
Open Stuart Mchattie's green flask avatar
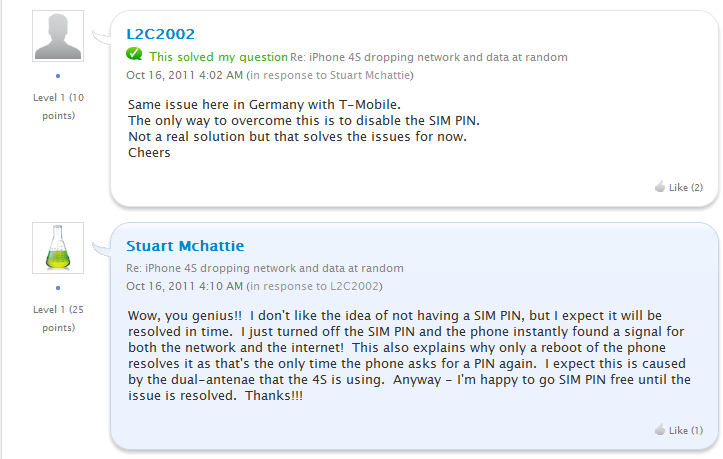coord(58,248)
